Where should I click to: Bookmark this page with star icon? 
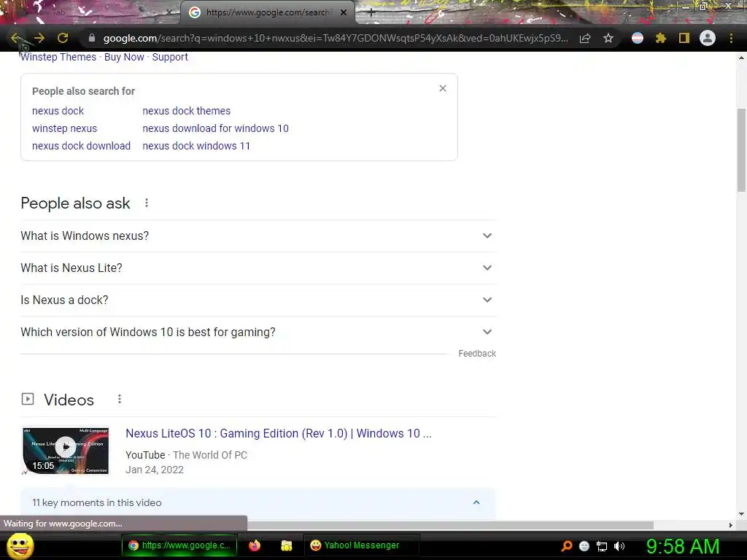pos(608,39)
